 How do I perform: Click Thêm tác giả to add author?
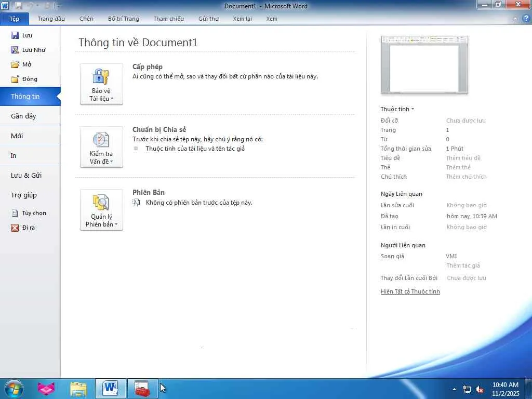(463, 265)
